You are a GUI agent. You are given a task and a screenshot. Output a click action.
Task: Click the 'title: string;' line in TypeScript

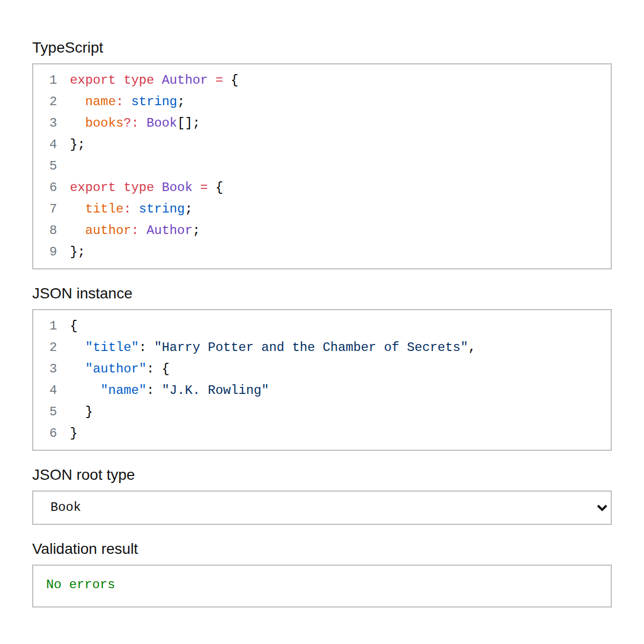pos(138,209)
